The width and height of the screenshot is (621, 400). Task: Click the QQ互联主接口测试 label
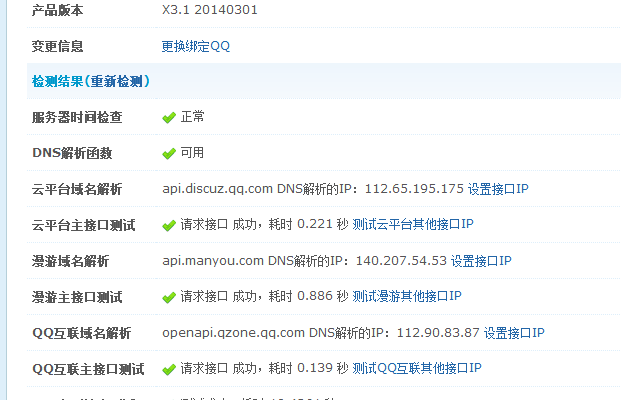point(88,370)
